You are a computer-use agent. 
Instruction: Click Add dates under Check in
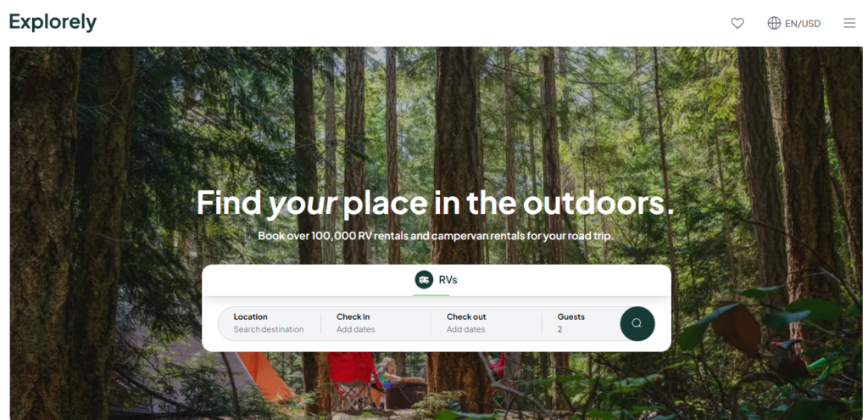point(355,329)
